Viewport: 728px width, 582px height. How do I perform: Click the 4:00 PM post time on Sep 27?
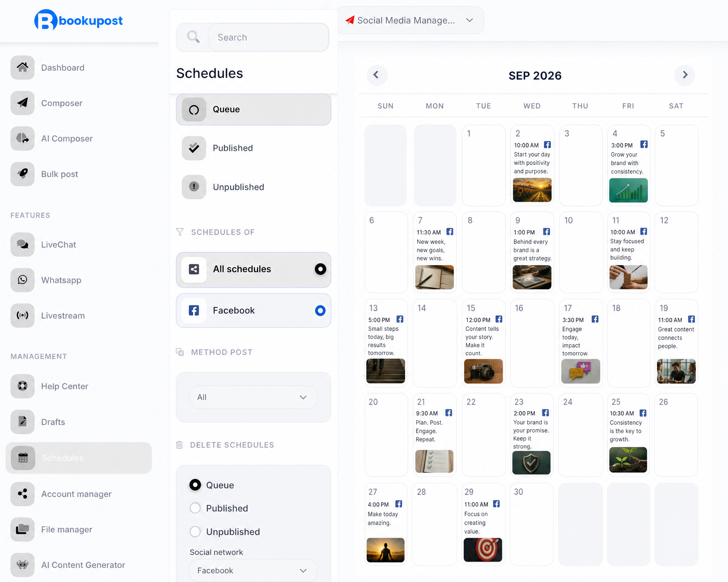coord(378,504)
